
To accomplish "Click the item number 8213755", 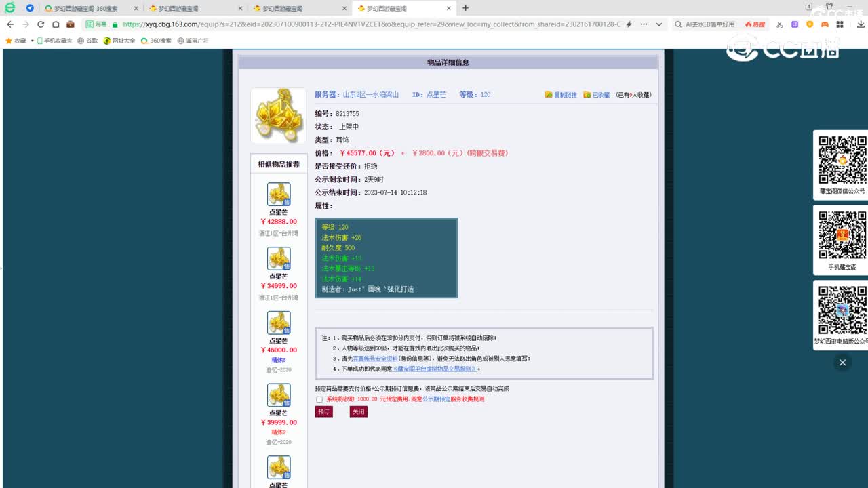I will tap(347, 114).
